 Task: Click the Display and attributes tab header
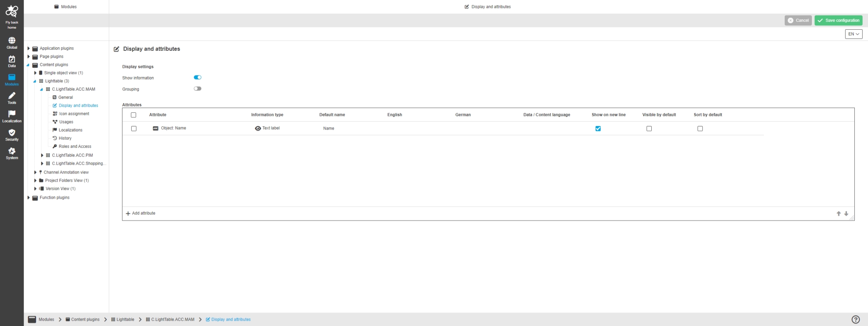pos(488,7)
